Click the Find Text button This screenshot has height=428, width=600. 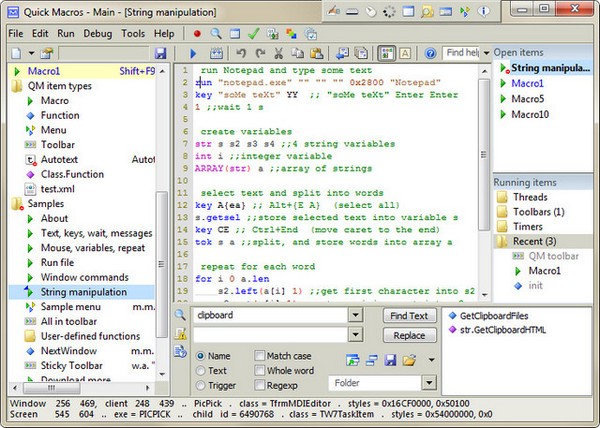coord(408,316)
